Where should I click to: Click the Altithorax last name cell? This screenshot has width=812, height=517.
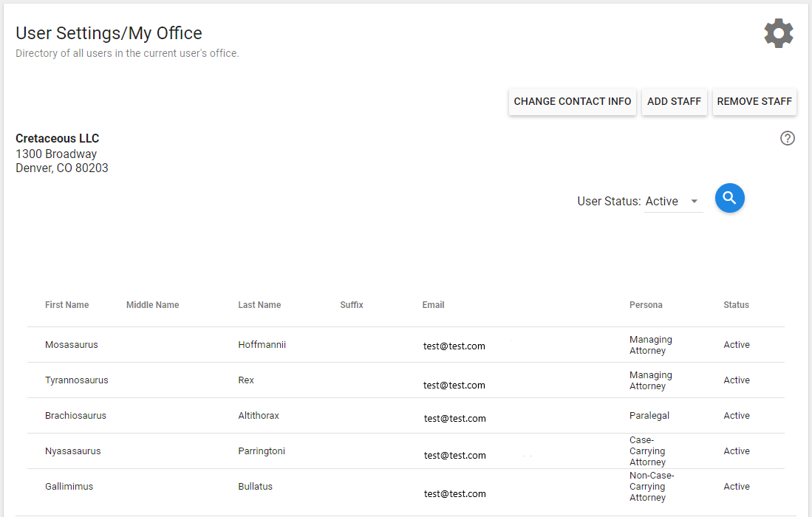(x=259, y=416)
